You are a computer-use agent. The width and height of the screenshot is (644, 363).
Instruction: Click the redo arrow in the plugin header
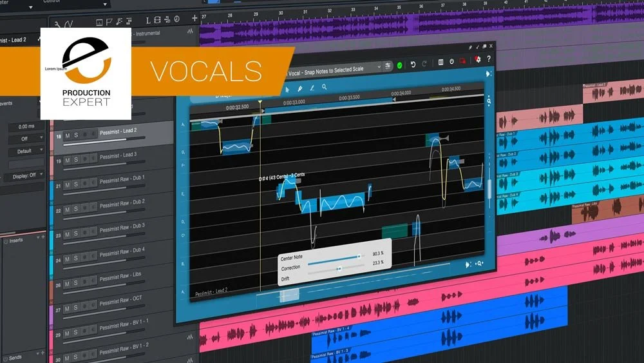[x=424, y=64]
